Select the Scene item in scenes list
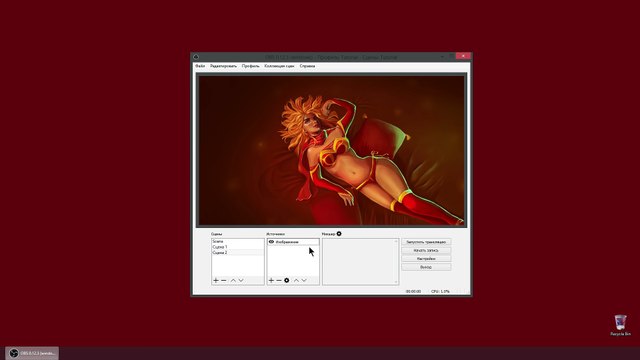 (238, 242)
